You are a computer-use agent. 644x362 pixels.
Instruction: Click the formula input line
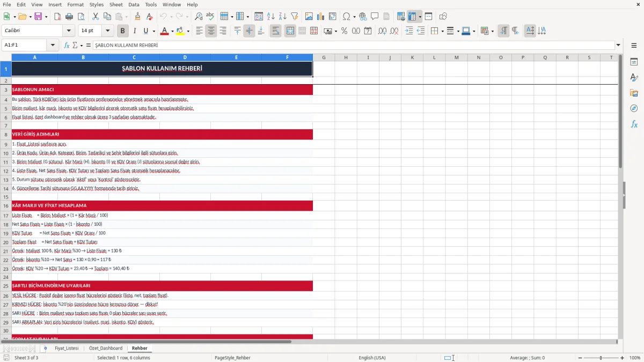pyautogui.click(x=353, y=45)
